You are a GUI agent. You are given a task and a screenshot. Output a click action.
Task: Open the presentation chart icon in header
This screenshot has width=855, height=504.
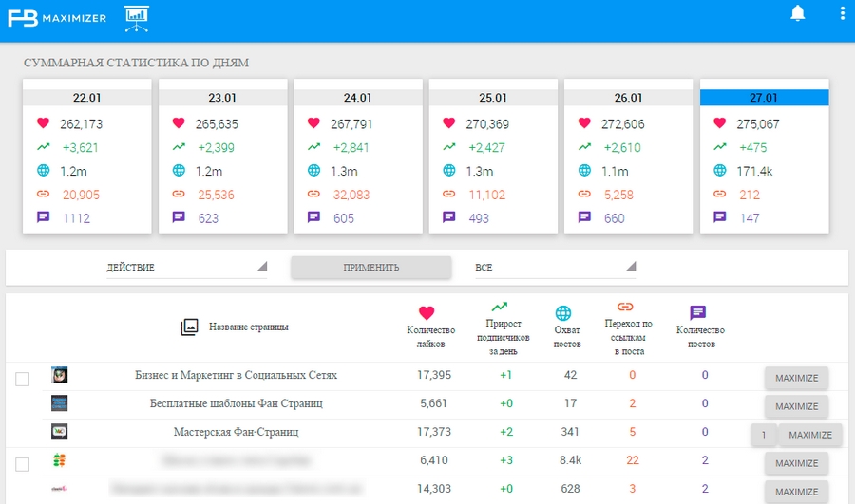(136, 19)
